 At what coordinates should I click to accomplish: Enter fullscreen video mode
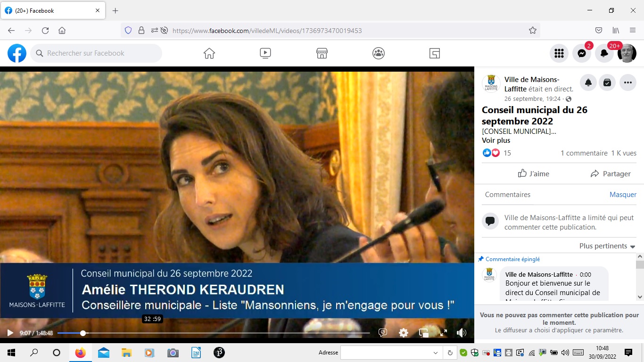pos(443,333)
